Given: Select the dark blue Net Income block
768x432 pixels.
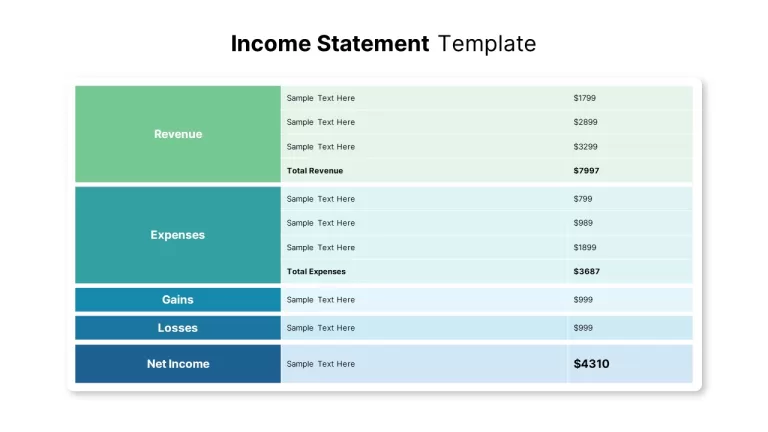Looking at the screenshot, I should point(178,364).
